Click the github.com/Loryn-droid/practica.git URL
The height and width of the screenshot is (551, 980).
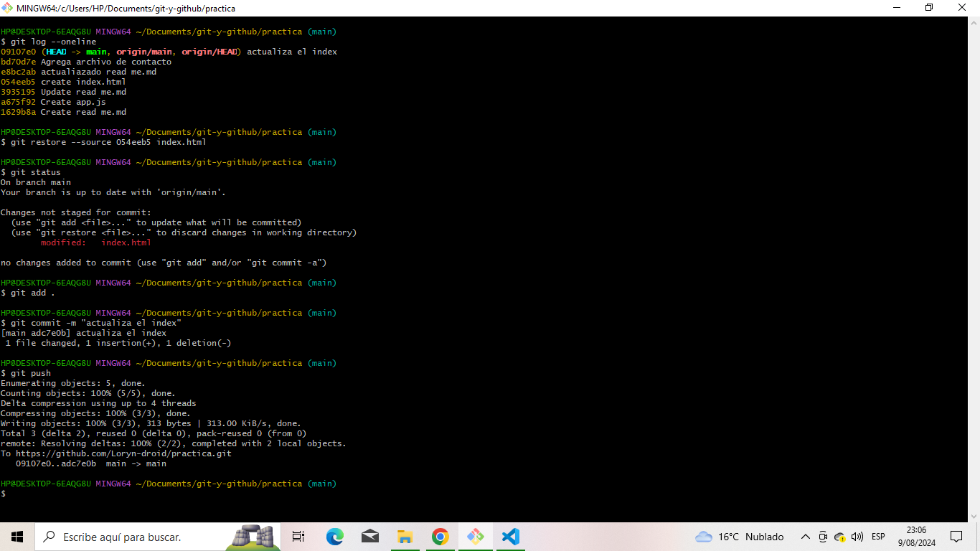click(x=123, y=453)
